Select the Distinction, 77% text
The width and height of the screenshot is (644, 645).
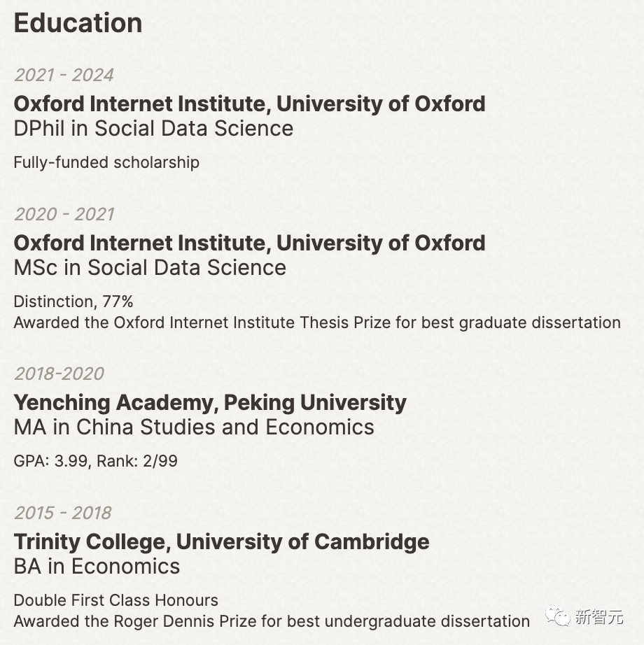73,302
